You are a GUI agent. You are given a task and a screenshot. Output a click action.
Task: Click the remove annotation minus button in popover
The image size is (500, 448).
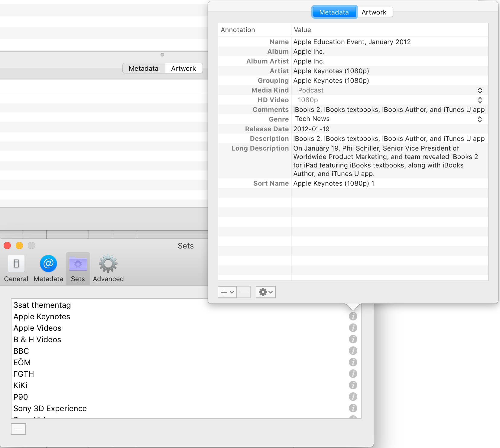click(244, 292)
